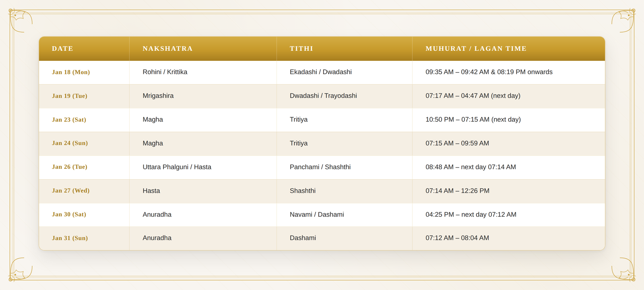Select the Jan 31 (Sun) date cell
The width and height of the screenshot is (644, 290).
pyautogui.click(x=84, y=238)
